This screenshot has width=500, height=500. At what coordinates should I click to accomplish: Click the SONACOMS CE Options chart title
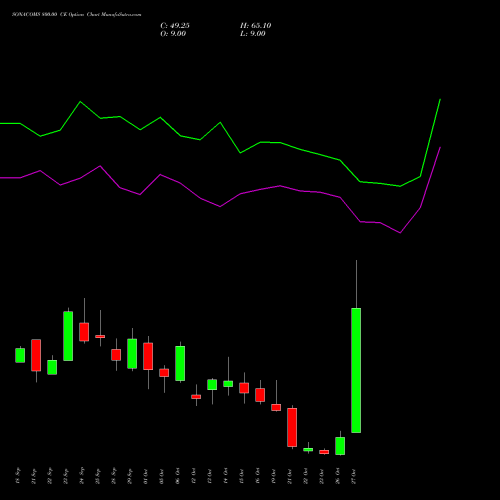click(x=77, y=15)
